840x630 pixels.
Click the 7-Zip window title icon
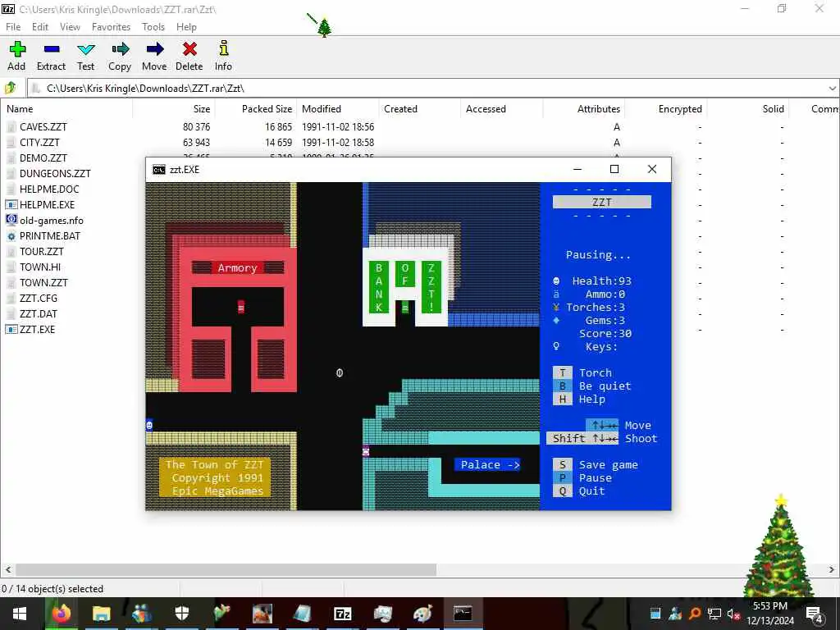pyautogui.click(x=8, y=9)
